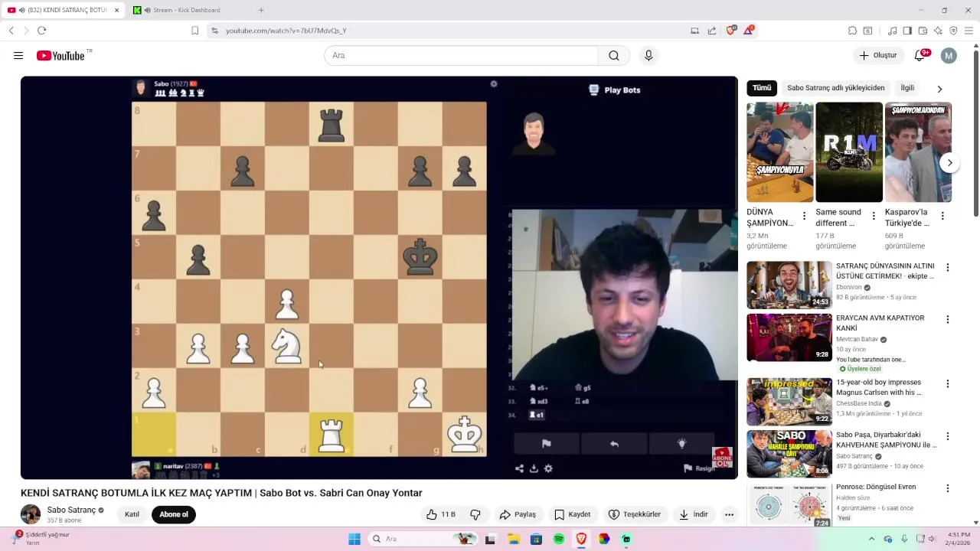
Task: Click the Teşekkürler thanks button
Action: point(635,514)
